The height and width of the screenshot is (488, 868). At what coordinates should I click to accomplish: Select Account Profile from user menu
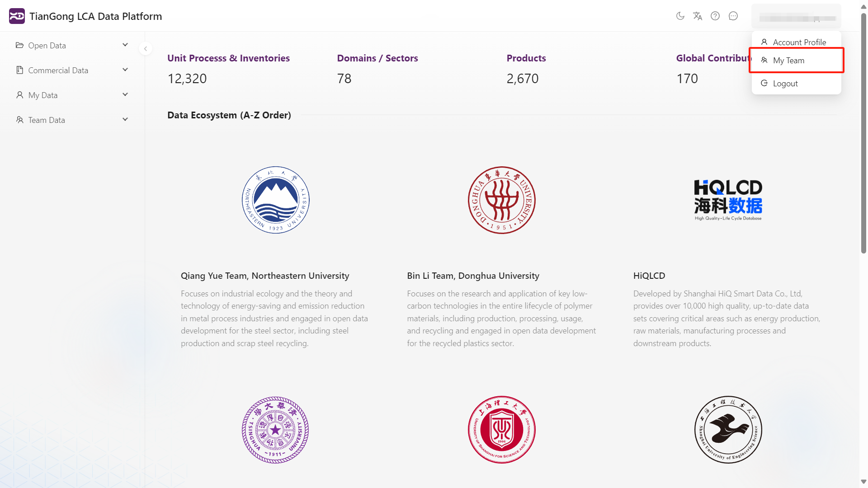(x=799, y=42)
